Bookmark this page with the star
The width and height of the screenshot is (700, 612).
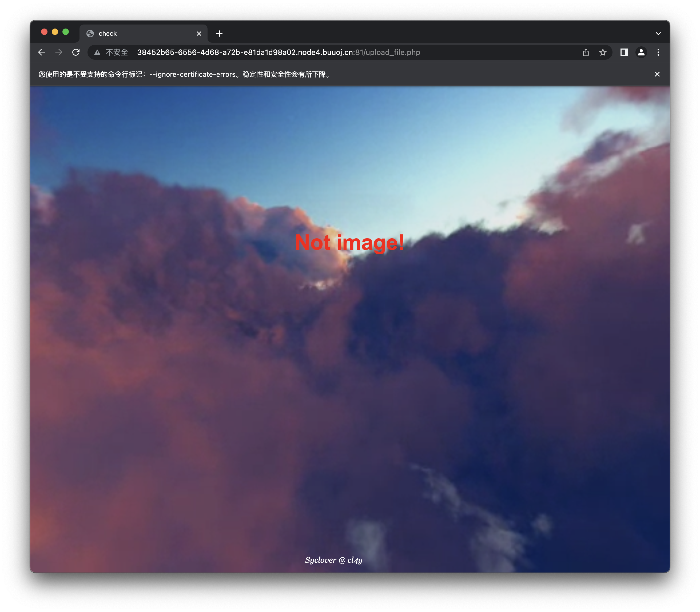coord(603,52)
